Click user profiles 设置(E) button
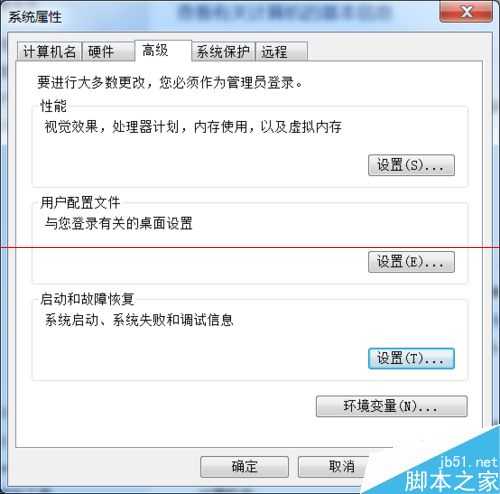 click(411, 262)
